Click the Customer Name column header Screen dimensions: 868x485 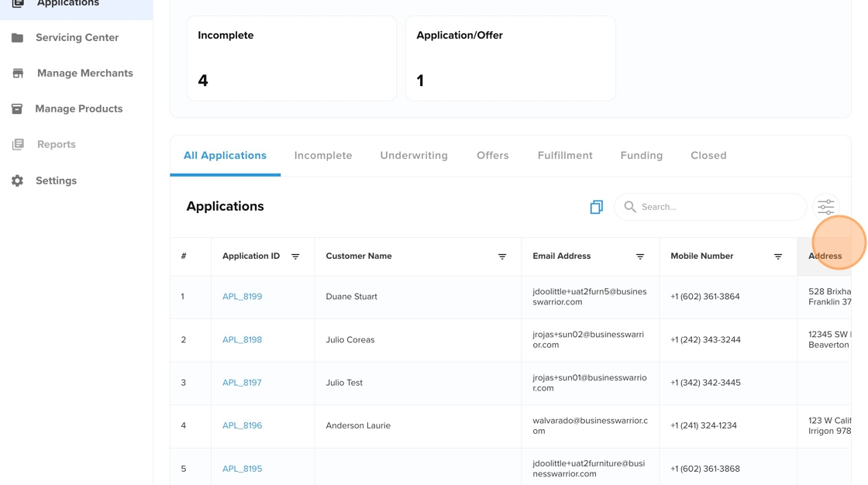[x=359, y=256]
